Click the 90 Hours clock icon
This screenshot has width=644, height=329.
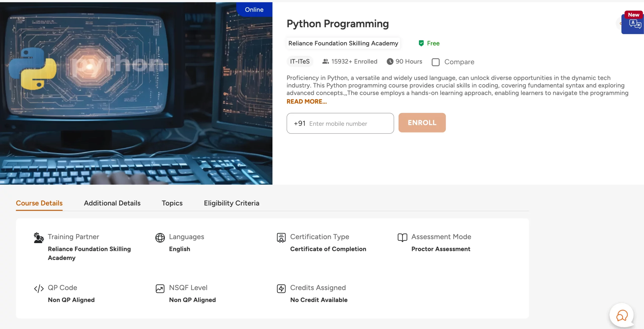[x=390, y=61]
